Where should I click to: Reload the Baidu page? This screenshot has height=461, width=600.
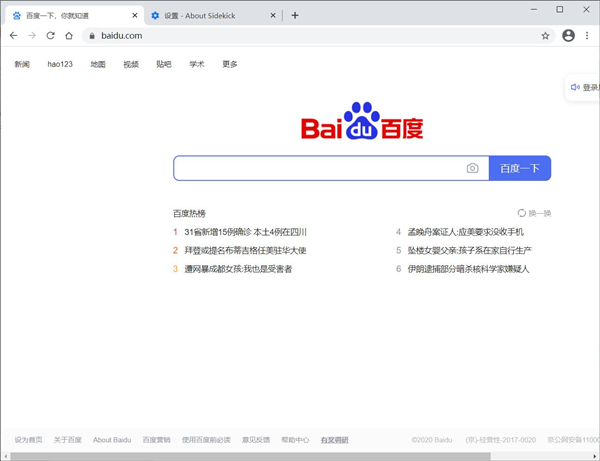(x=50, y=35)
